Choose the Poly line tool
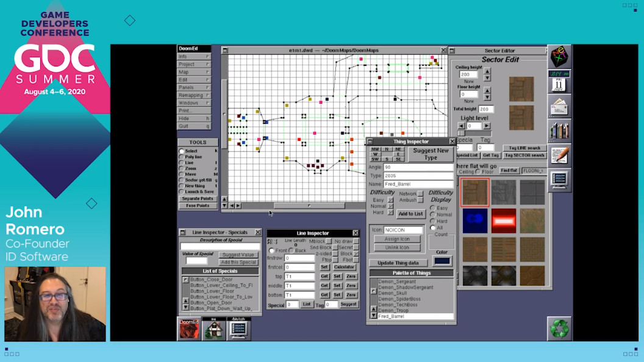Screen dimensions: 644x362 click(182, 157)
